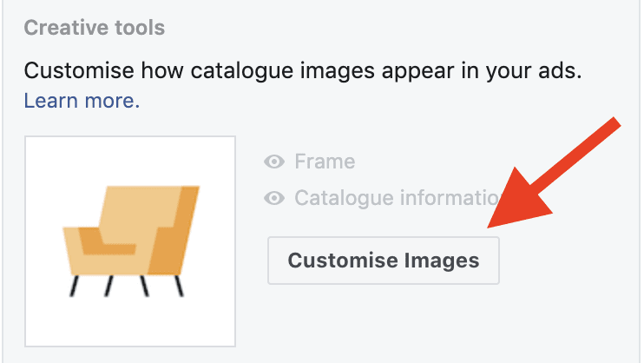The image size is (644, 363).
Task: Click the catalogue images description text
Action: [x=303, y=70]
